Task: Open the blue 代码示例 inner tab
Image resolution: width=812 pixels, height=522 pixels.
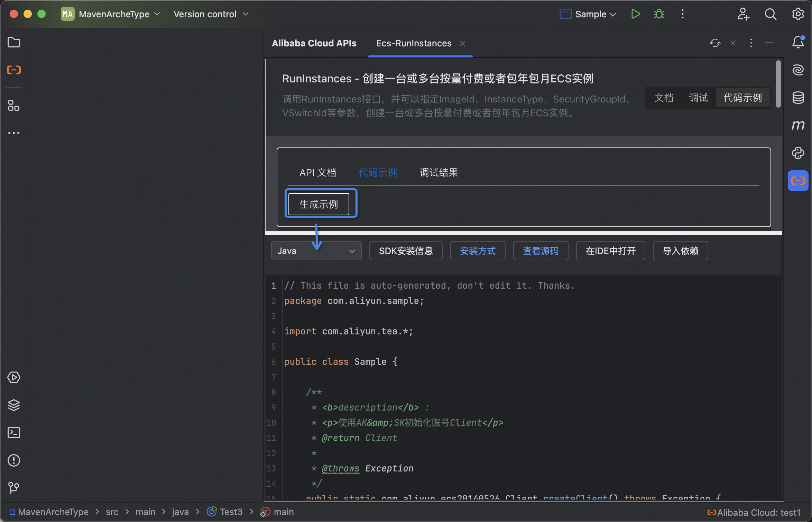Action: 378,173
